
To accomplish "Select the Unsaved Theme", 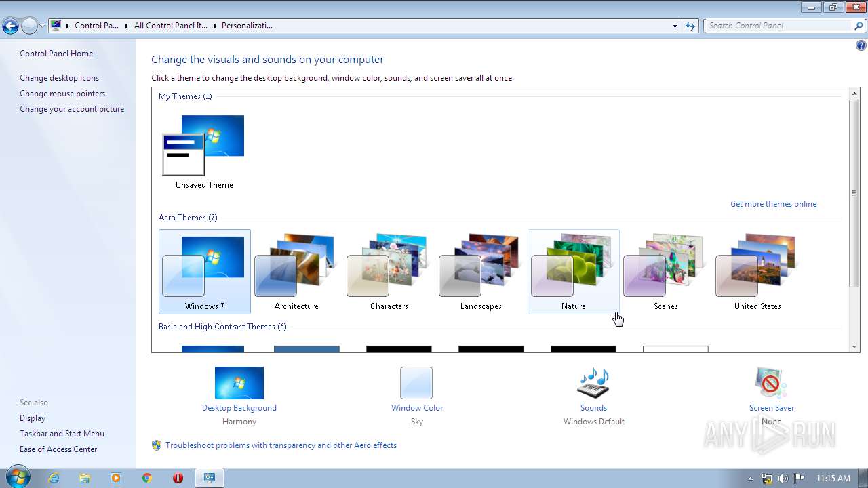I will click(205, 150).
